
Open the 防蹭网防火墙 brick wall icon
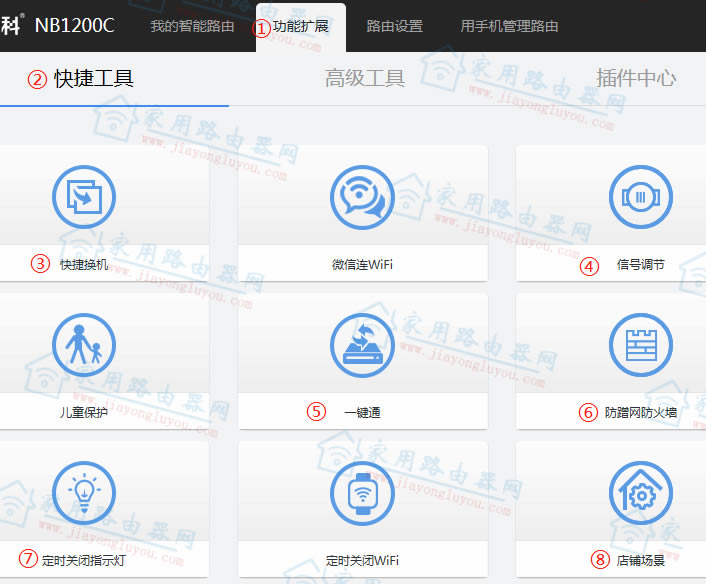pyautogui.click(x=641, y=345)
